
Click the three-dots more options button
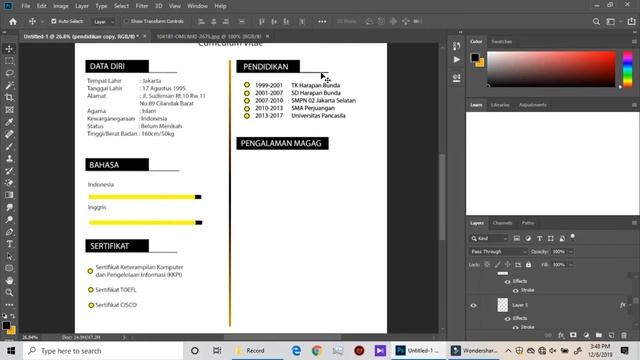[322, 22]
